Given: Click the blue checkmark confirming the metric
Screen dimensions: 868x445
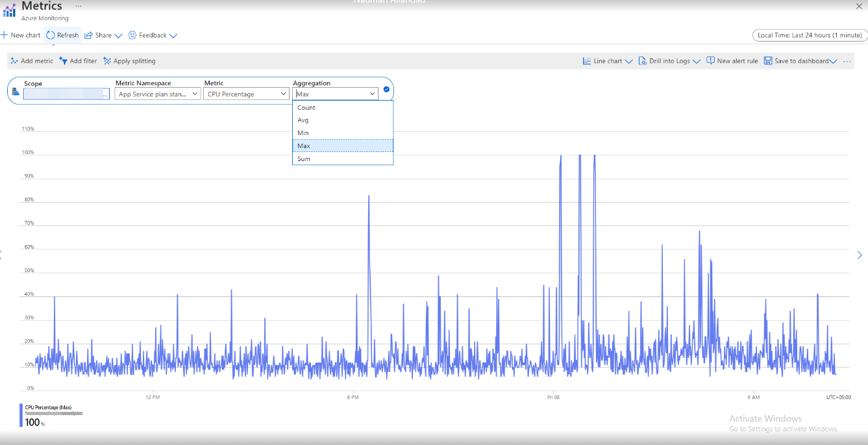Looking at the screenshot, I should (x=386, y=89).
